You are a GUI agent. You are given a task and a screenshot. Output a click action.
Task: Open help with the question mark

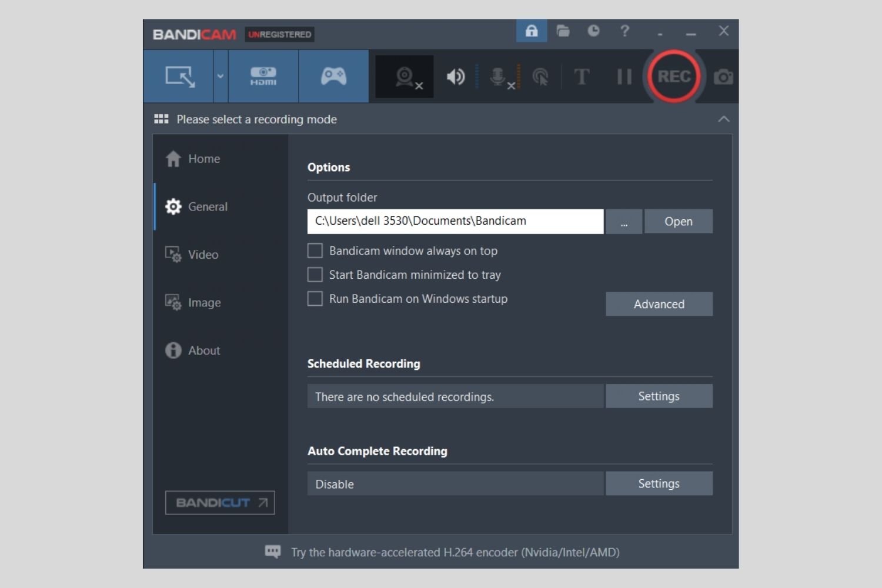[x=624, y=31]
